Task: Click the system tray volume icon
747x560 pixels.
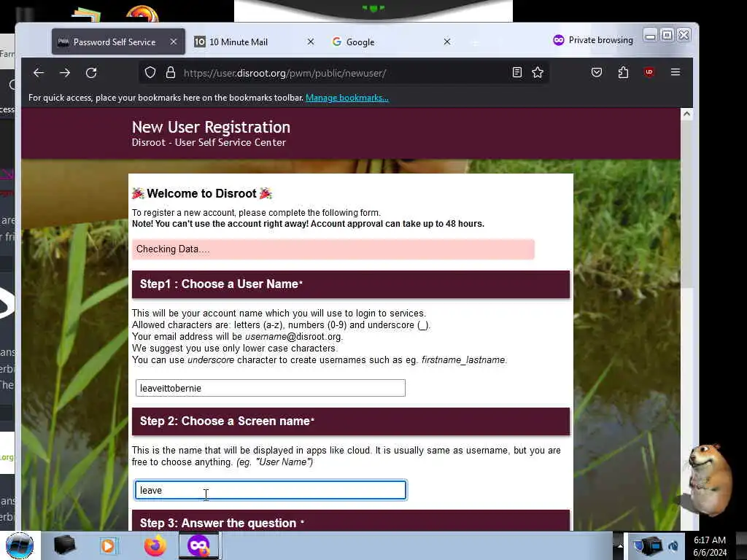Action: (673, 546)
